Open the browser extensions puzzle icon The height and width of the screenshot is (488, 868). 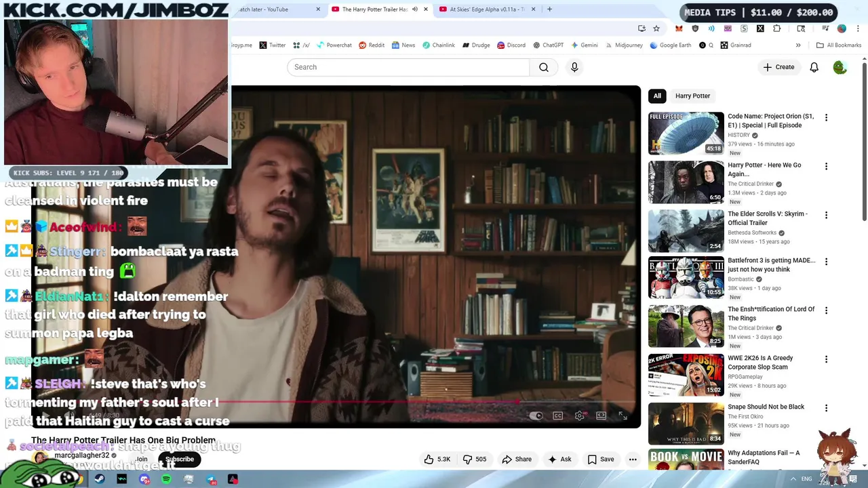776,28
